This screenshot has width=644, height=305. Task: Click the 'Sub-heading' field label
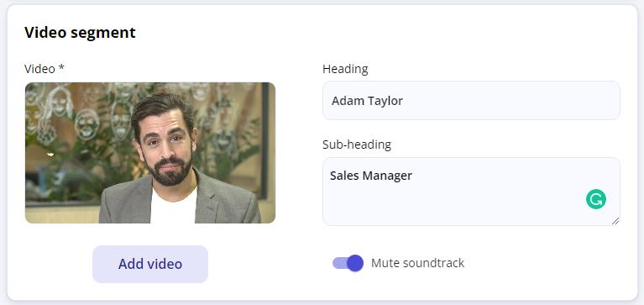(x=357, y=145)
